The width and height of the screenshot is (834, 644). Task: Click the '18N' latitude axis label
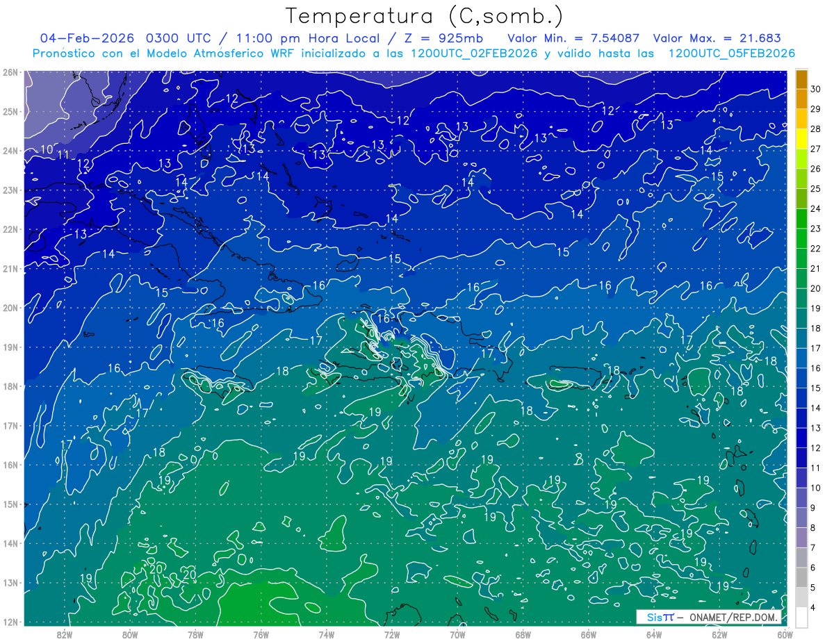10,386
